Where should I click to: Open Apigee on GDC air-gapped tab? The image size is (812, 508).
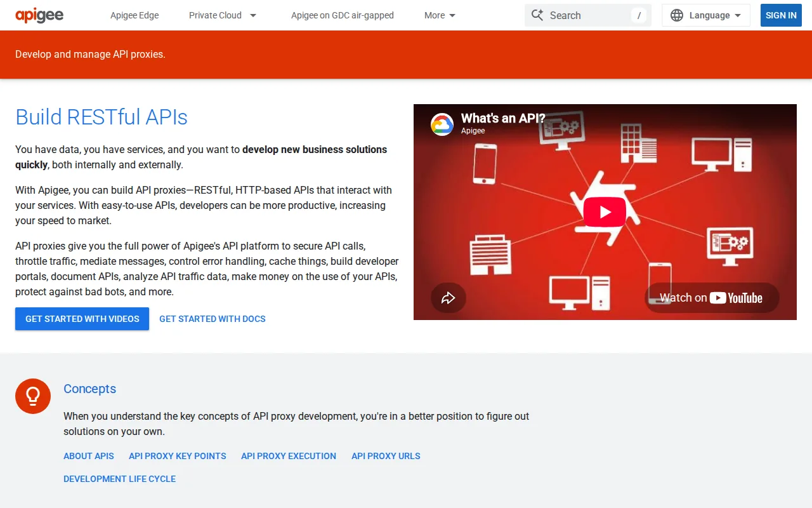coord(343,15)
